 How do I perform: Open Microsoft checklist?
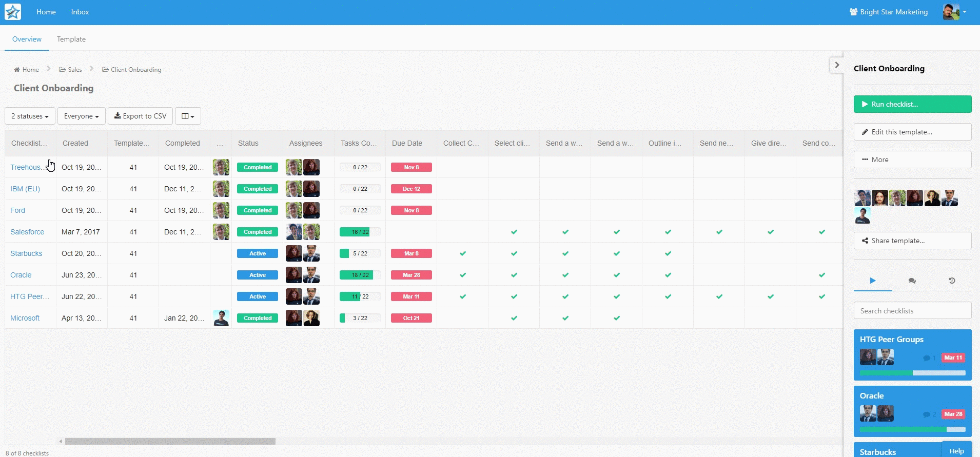coord(25,318)
